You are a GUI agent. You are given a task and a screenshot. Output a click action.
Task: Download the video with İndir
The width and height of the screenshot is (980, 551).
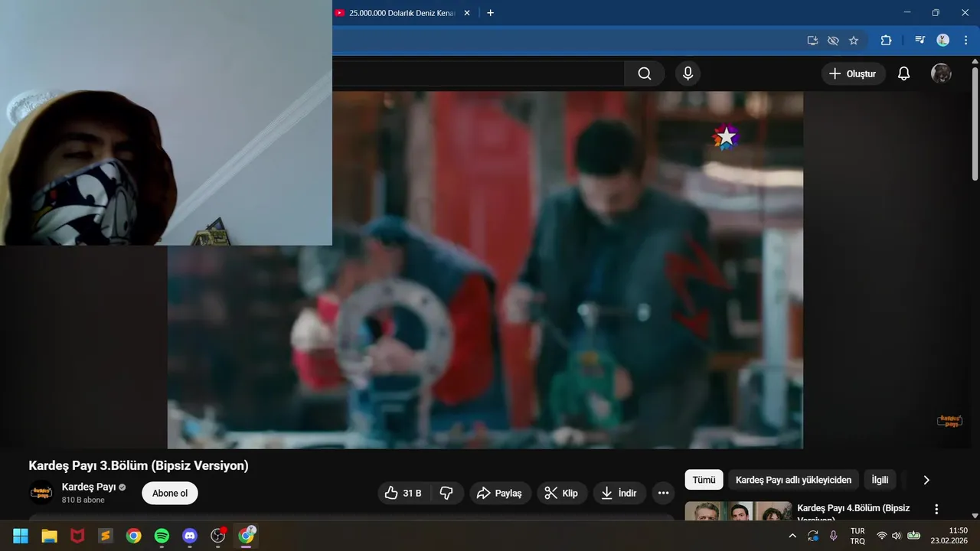pyautogui.click(x=619, y=493)
